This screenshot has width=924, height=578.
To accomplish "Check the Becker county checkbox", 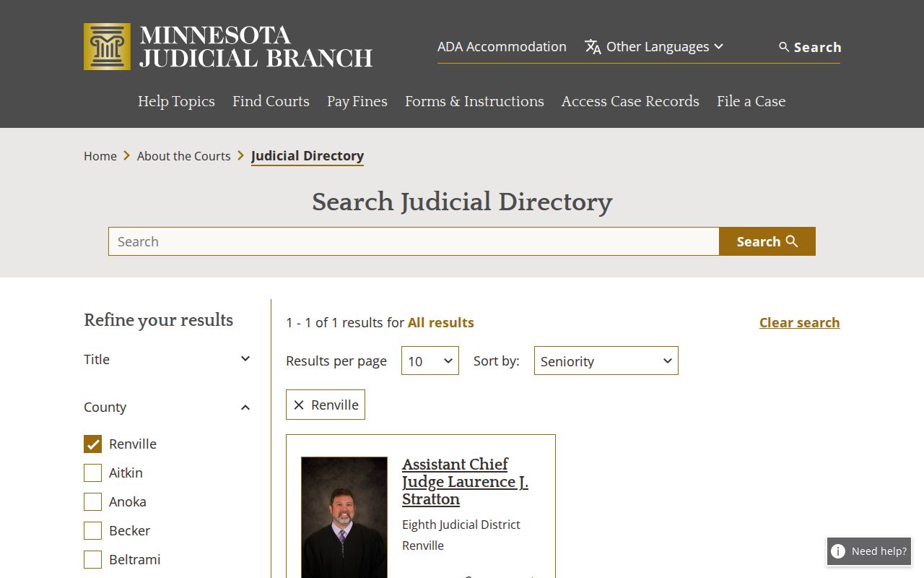I will point(92,530).
